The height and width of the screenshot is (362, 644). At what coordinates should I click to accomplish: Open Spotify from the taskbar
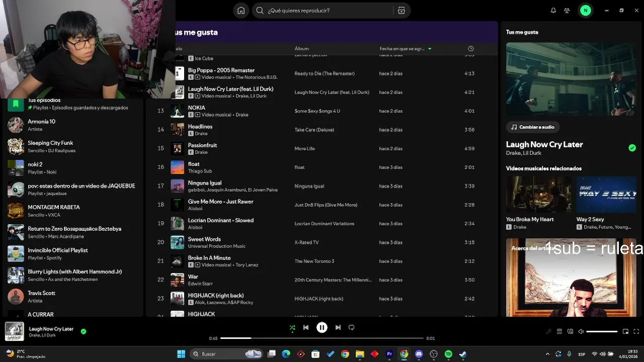click(448, 354)
